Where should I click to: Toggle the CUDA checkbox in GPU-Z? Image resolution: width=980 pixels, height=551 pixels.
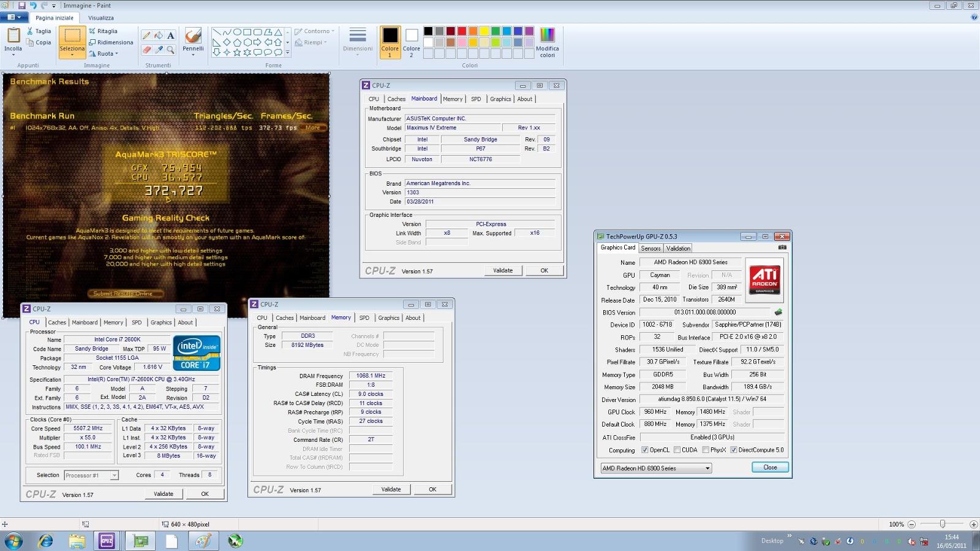pyautogui.click(x=677, y=450)
